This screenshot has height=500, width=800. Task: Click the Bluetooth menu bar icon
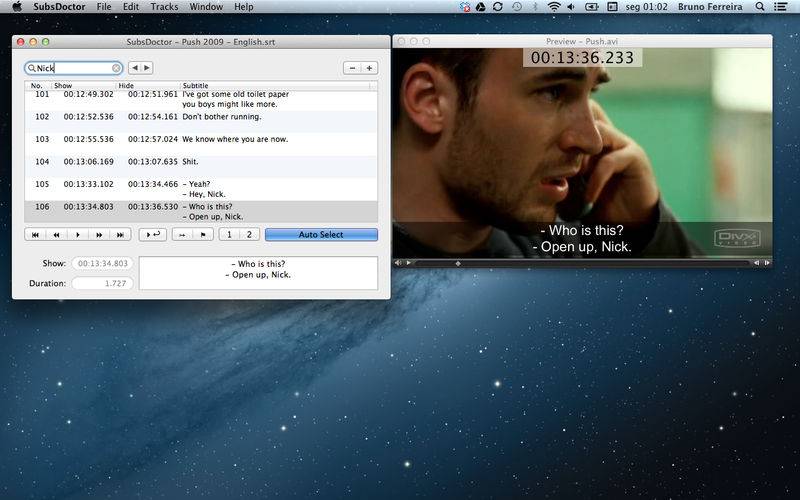[x=535, y=7]
